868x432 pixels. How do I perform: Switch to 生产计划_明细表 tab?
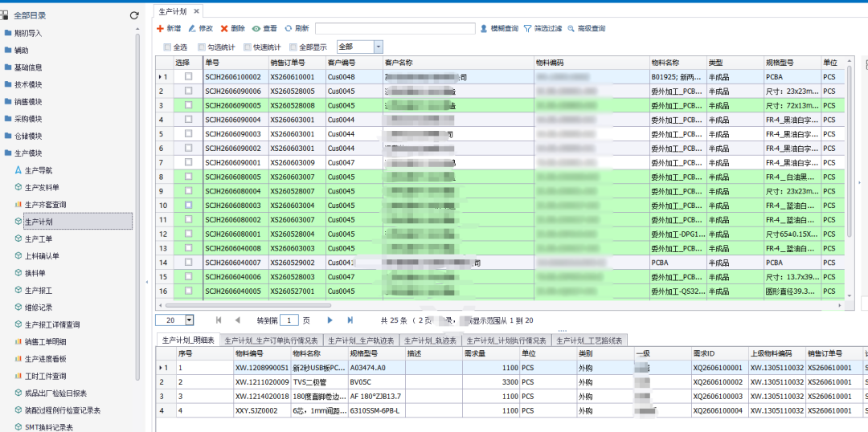[187, 340]
